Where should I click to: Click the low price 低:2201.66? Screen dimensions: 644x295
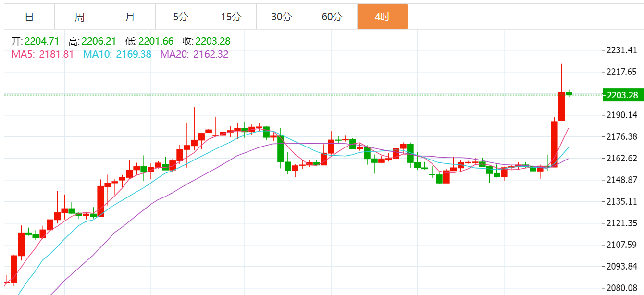[x=149, y=41]
